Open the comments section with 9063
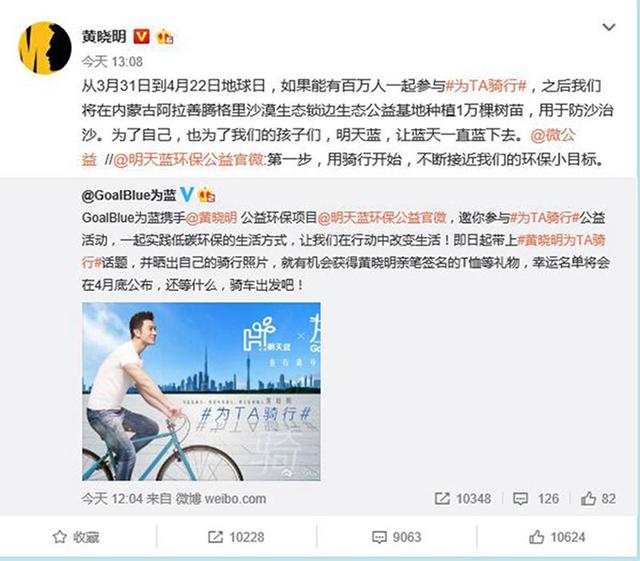Viewport: 640px width, 561px height. pyautogui.click(x=396, y=537)
